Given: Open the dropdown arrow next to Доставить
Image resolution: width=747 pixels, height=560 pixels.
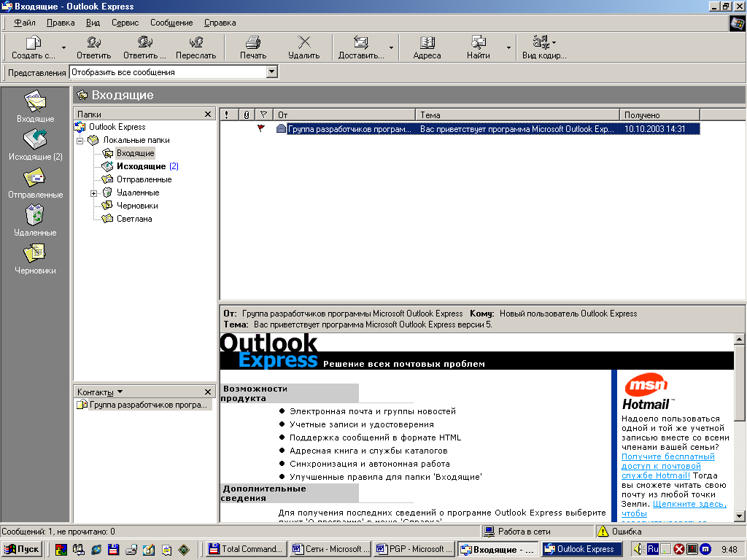Looking at the screenshot, I should tap(391, 47).
